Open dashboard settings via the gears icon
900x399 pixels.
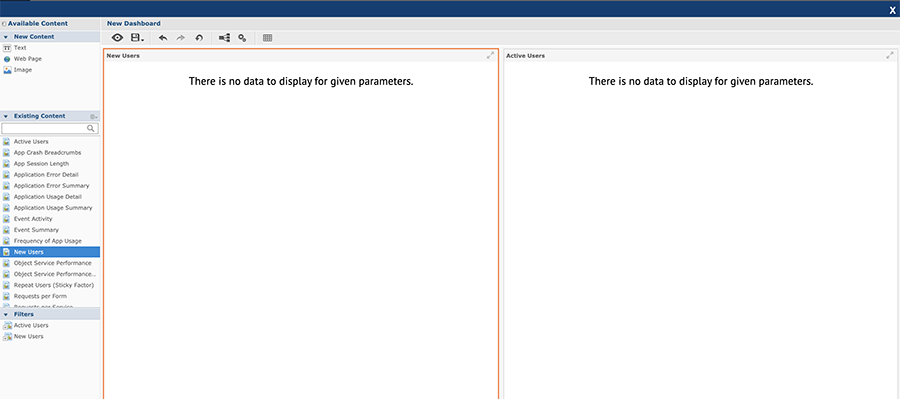coord(242,38)
